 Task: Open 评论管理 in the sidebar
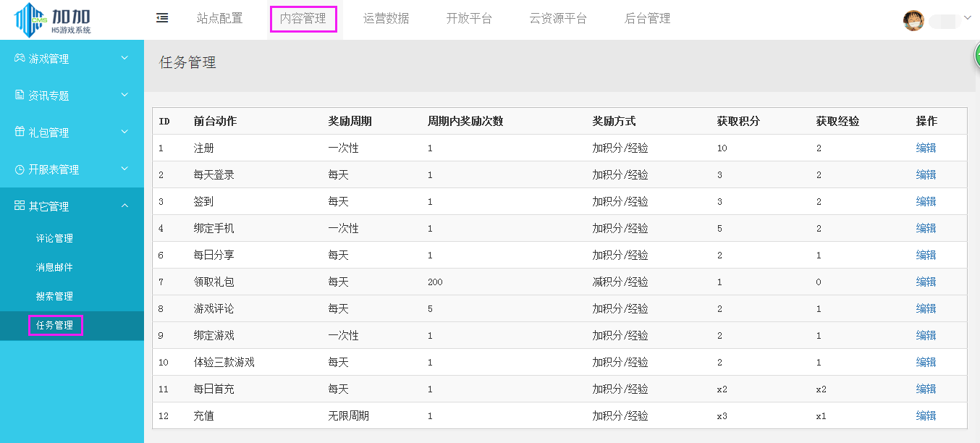coord(54,238)
